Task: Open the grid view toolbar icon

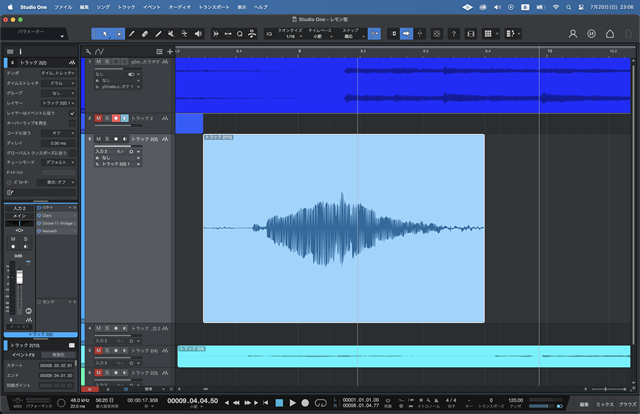Action: (x=488, y=34)
